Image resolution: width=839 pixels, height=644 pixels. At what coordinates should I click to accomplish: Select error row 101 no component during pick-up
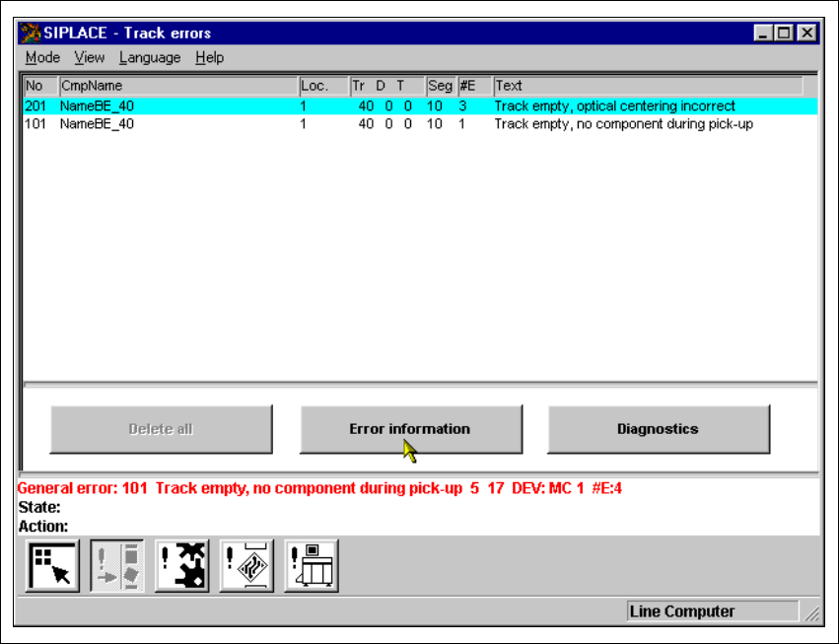(421, 124)
